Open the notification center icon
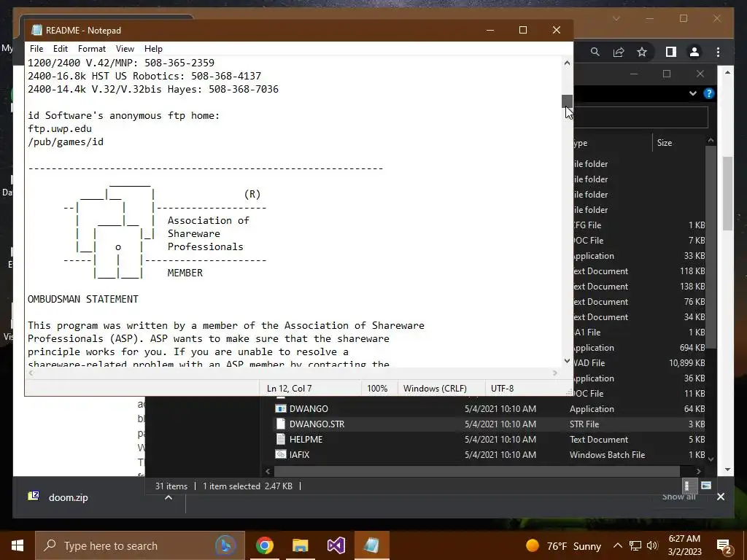Viewport: 747px width, 560px height. (x=724, y=545)
